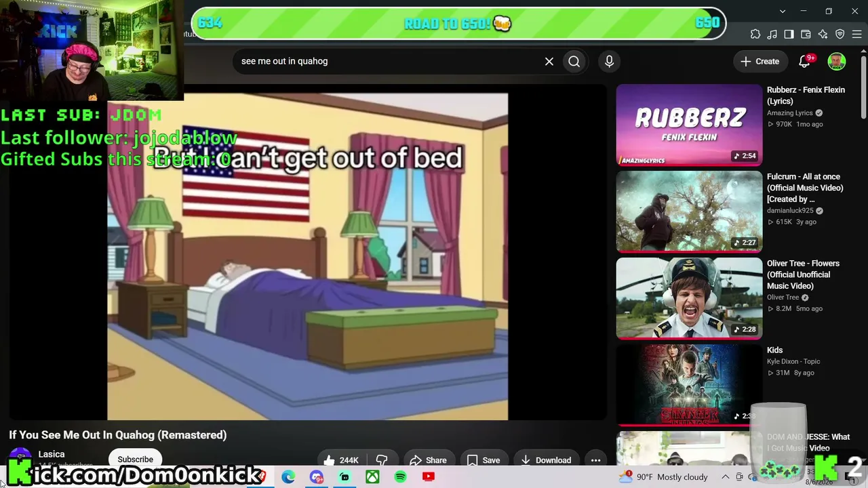868x488 pixels.
Task: Visit the damianluck925 channel
Action: pos(790,211)
